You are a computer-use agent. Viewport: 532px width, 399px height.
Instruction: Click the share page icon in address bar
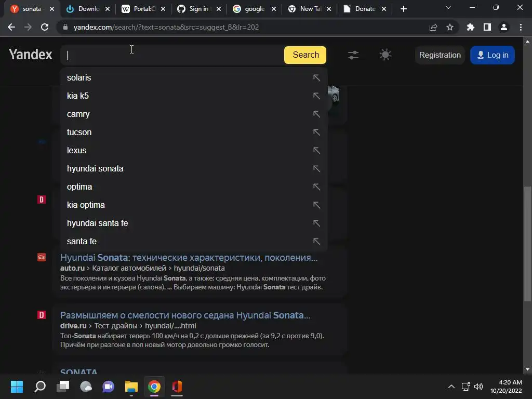tap(433, 27)
